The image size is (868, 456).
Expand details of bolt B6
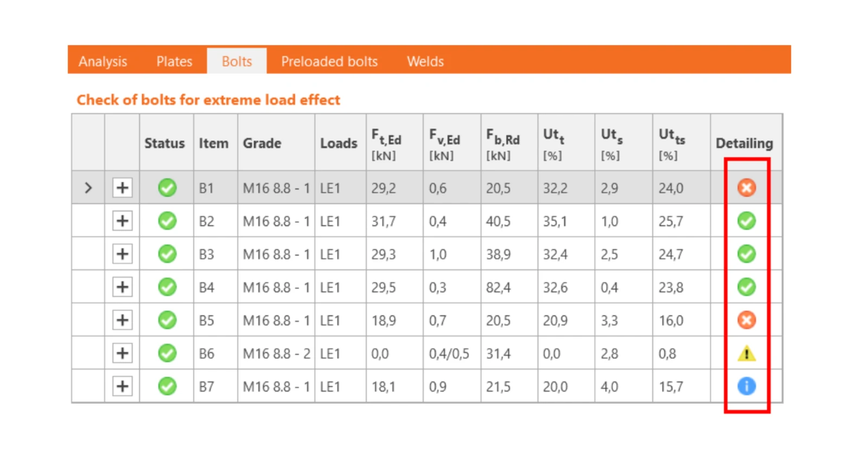click(x=123, y=353)
